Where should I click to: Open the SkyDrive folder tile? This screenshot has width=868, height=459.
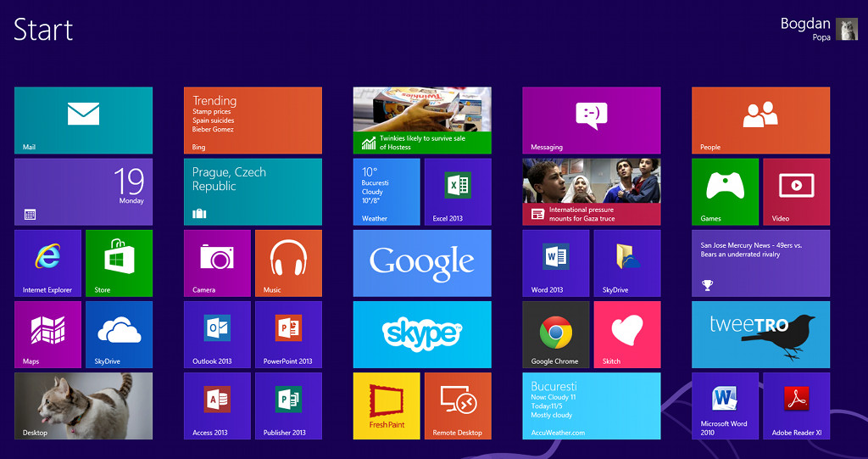click(x=627, y=263)
